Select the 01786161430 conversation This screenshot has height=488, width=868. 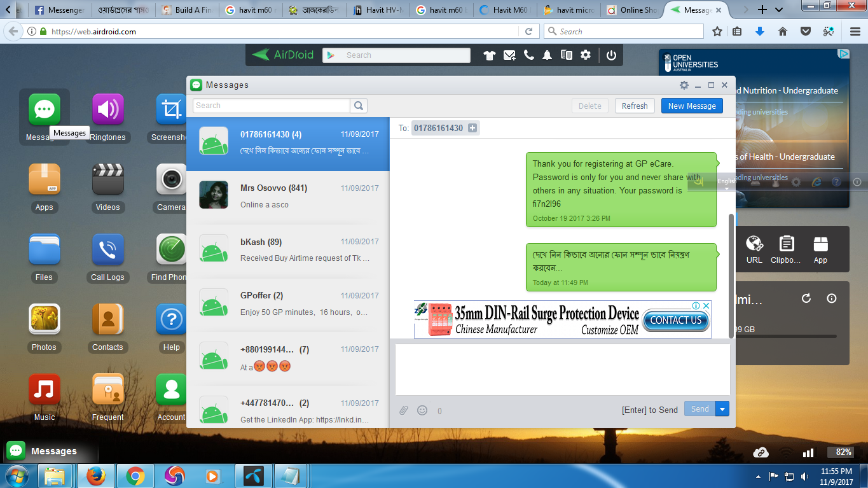coord(288,144)
